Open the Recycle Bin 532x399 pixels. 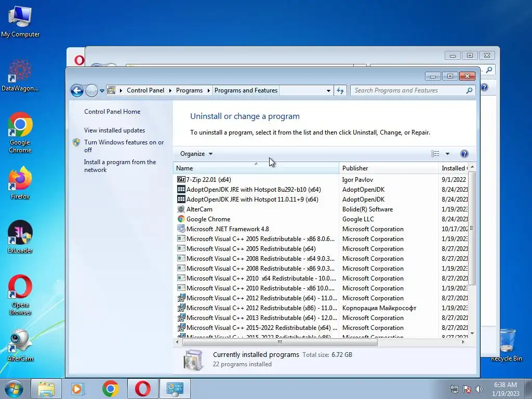pos(506,345)
